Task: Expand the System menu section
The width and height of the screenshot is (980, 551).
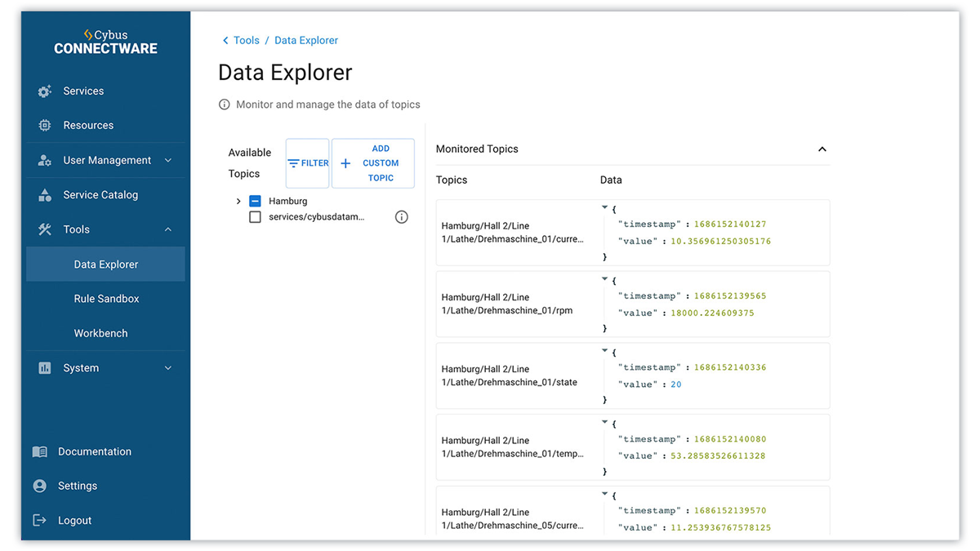Action: point(168,368)
